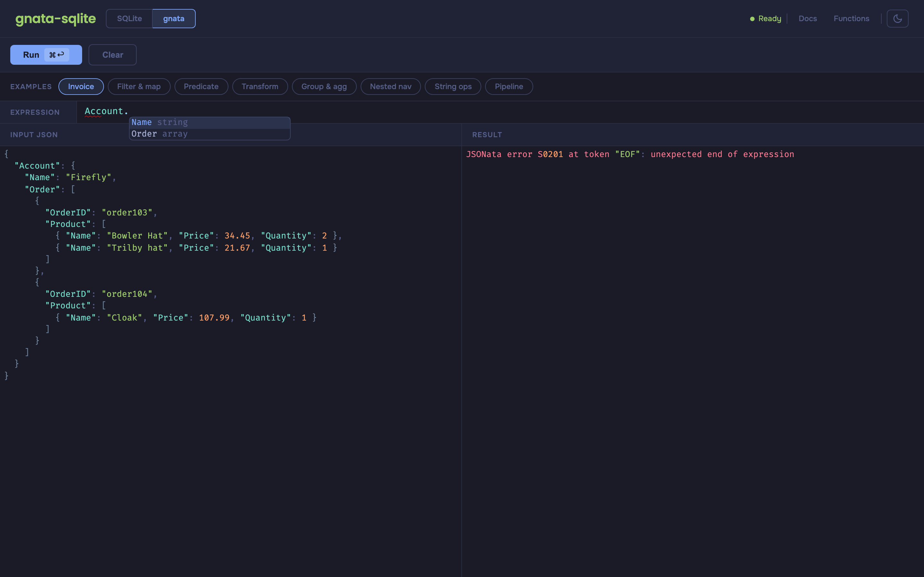This screenshot has width=924, height=577.
Task: Load the Predicate example
Action: 201,87
